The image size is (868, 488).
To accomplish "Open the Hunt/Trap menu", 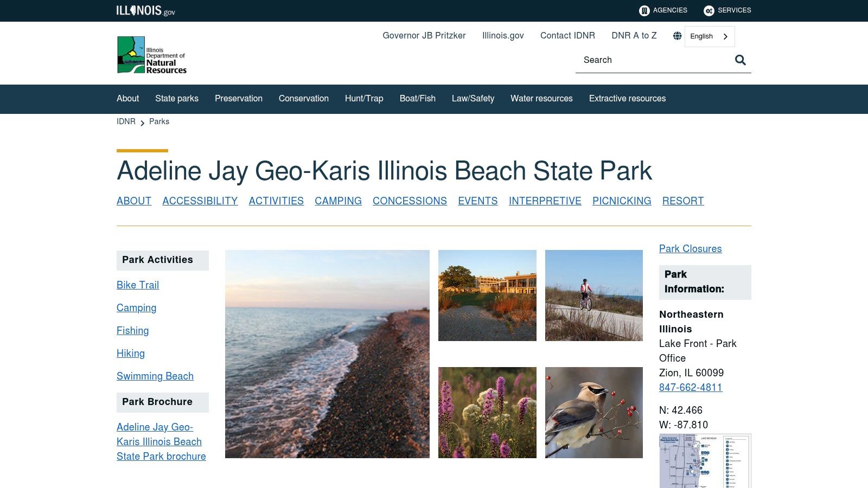I will (x=364, y=99).
